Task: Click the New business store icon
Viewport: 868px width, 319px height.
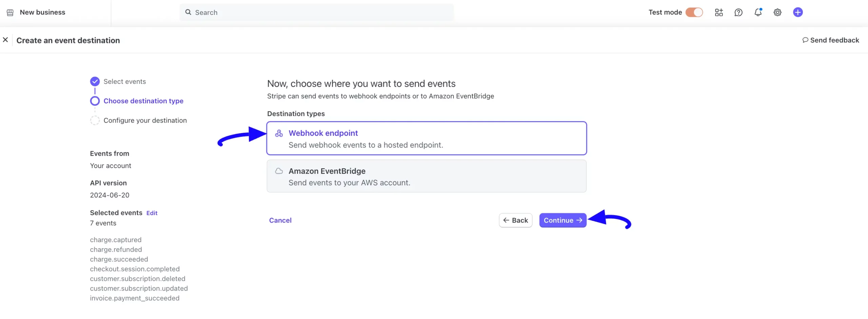Action: (10, 13)
